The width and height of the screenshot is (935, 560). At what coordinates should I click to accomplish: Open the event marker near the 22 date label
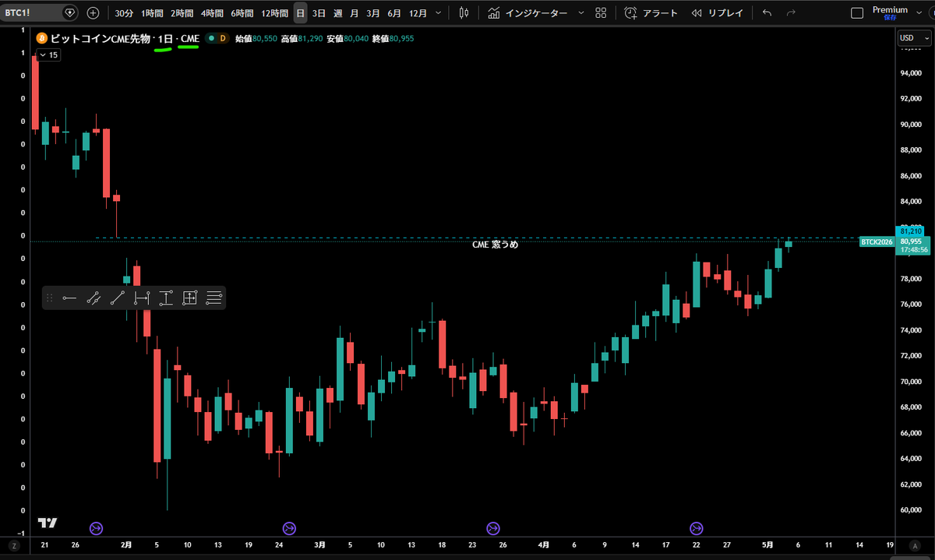[697, 528]
